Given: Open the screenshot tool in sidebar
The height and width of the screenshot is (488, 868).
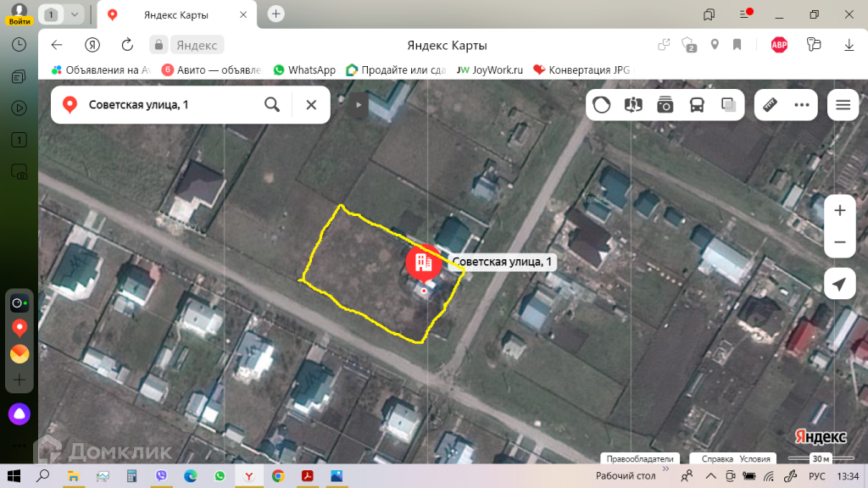Looking at the screenshot, I should click(19, 172).
